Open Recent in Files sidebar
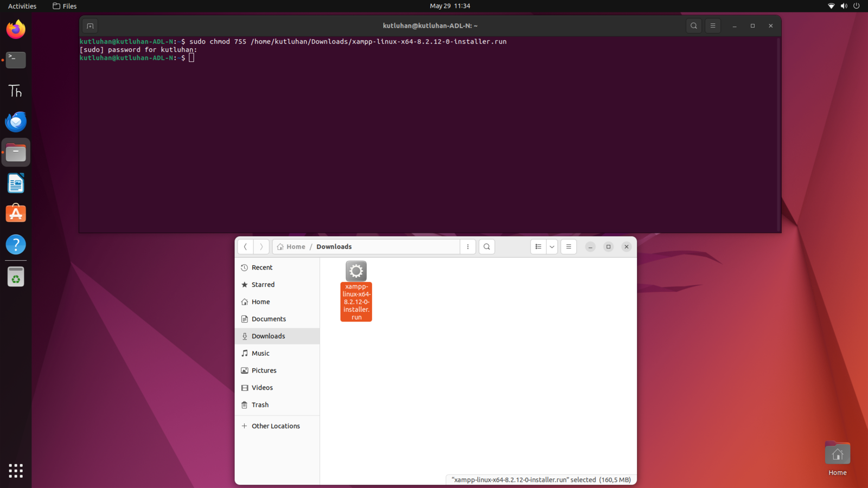868x488 pixels. coord(277,267)
